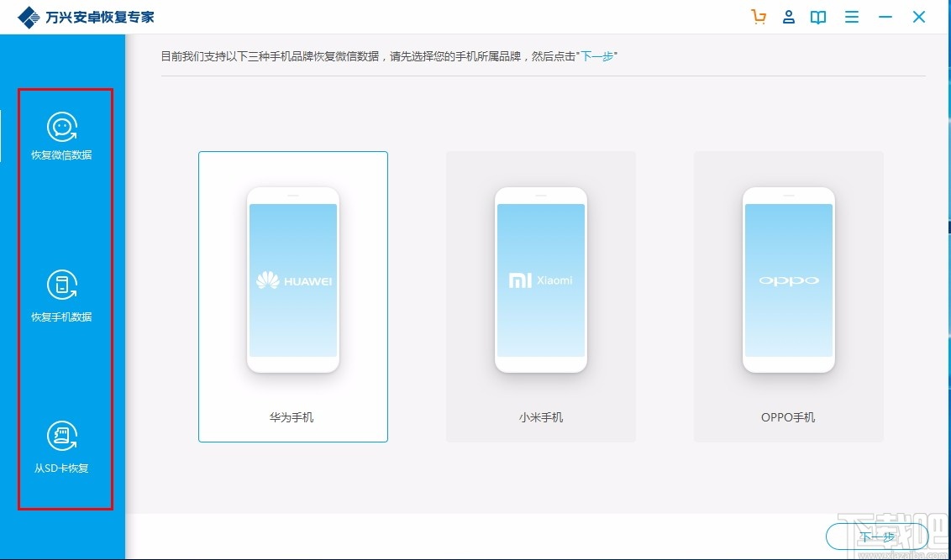This screenshot has width=951, height=560.
Task: Click the 万兴安卓恢复专家 title text
Action: [x=100, y=17]
